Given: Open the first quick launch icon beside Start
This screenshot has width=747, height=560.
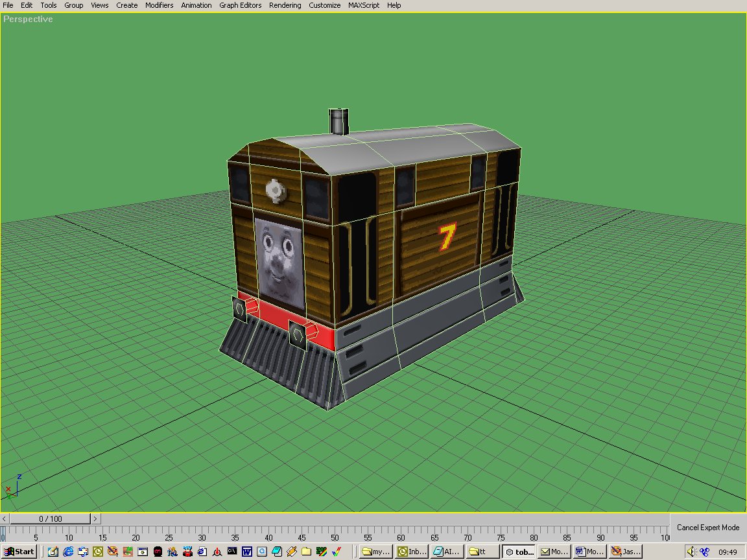Looking at the screenshot, I should [x=53, y=552].
